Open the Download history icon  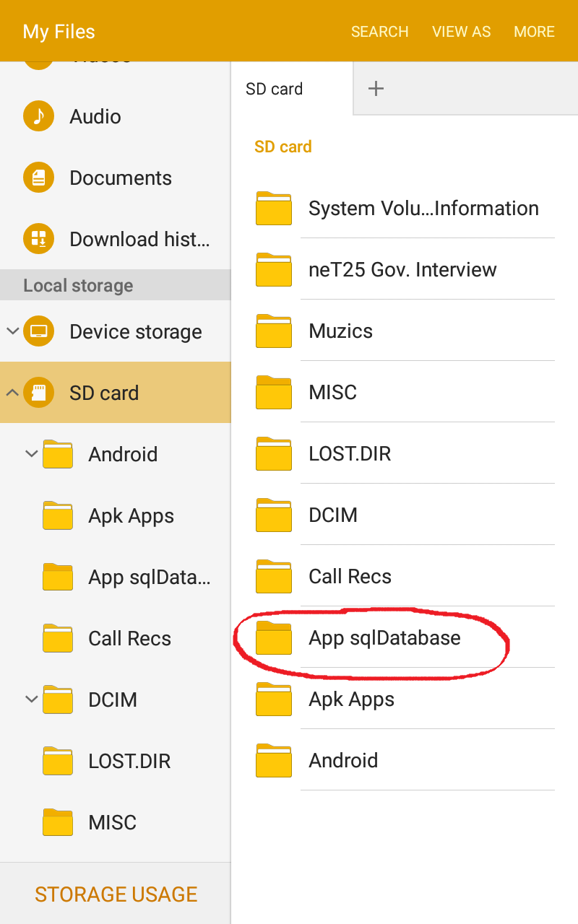[x=38, y=239]
